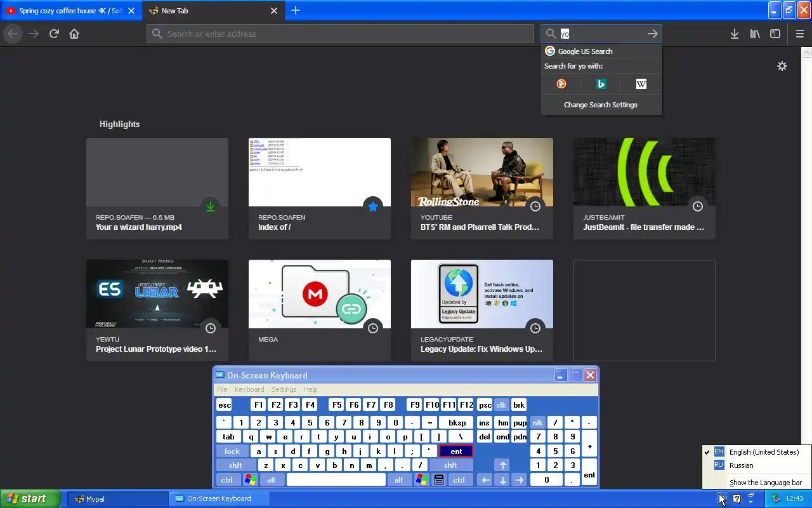Open JustBeamIt file transfer highlight

click(x=645, y=189)
